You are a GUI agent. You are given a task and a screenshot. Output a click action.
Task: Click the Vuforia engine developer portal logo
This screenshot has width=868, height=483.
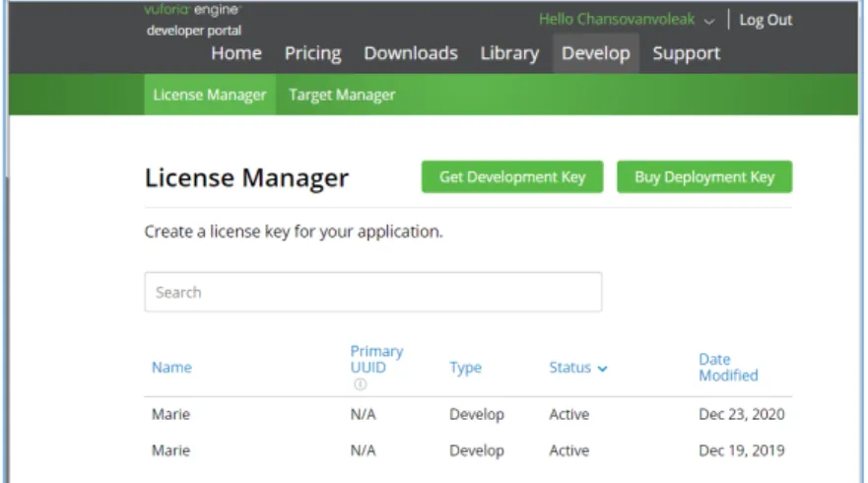pos(193,20)
